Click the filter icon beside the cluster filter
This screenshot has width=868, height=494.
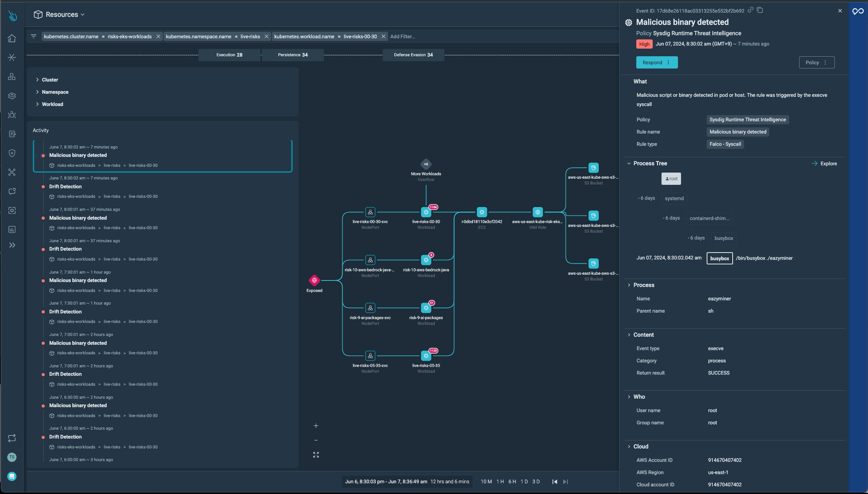coord(34,36)
